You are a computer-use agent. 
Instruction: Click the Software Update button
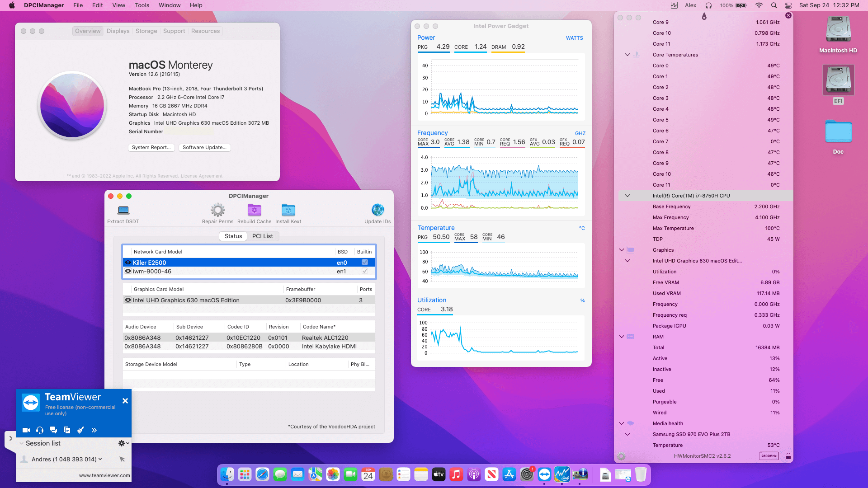click(x=204, y=148)
